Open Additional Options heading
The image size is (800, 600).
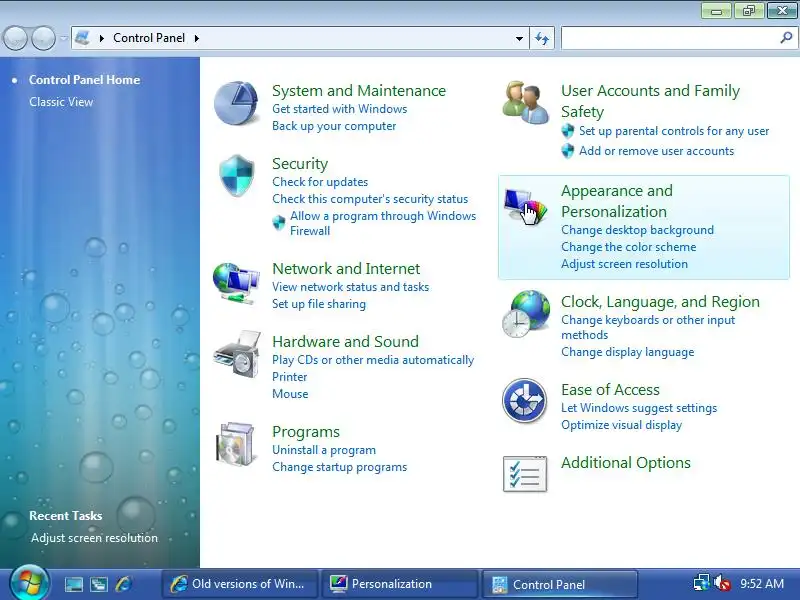(x=626, y=463)
